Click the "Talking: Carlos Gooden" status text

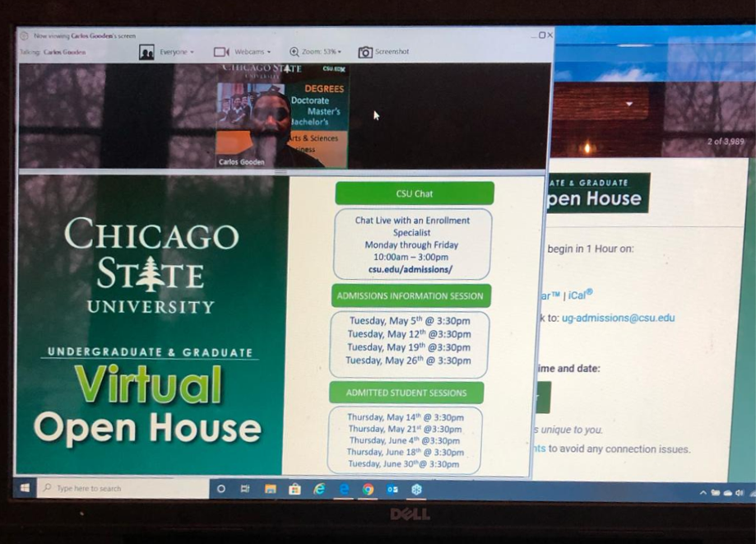[x=53, y=52]
